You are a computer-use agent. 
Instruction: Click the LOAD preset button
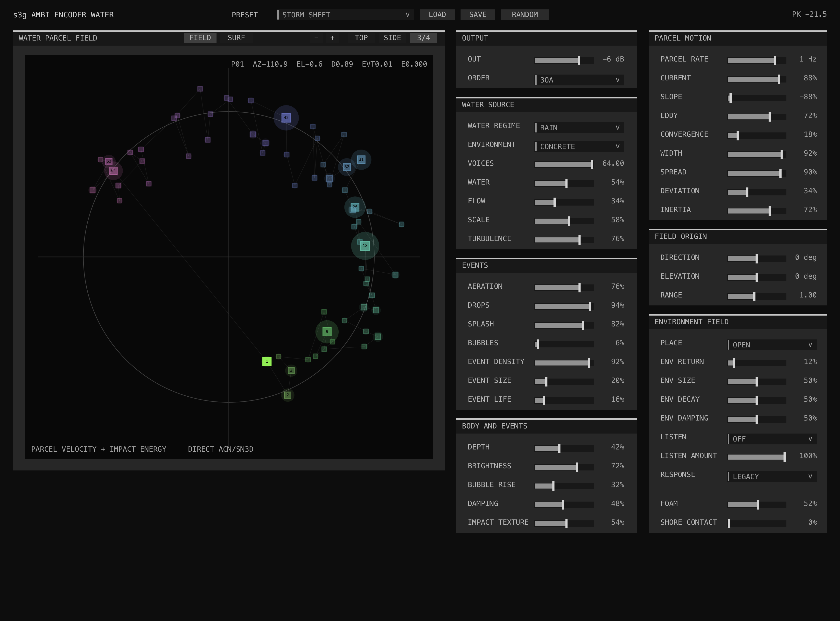[437, 15]
